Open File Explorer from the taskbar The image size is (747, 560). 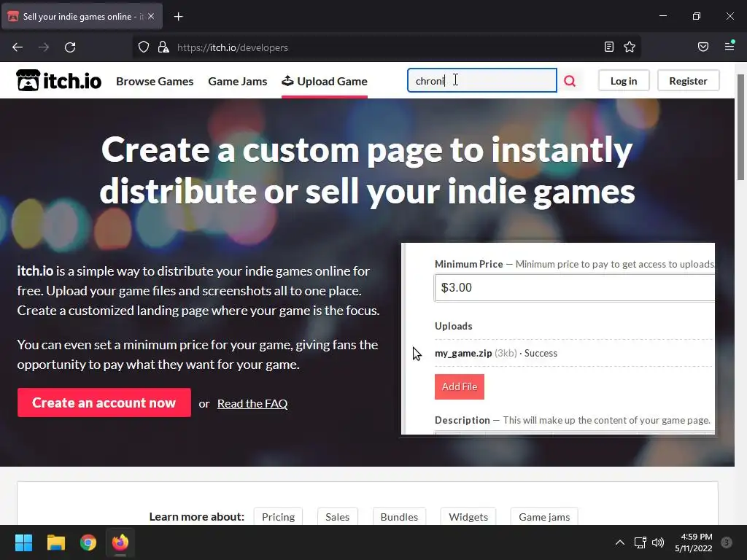(55, 542)
